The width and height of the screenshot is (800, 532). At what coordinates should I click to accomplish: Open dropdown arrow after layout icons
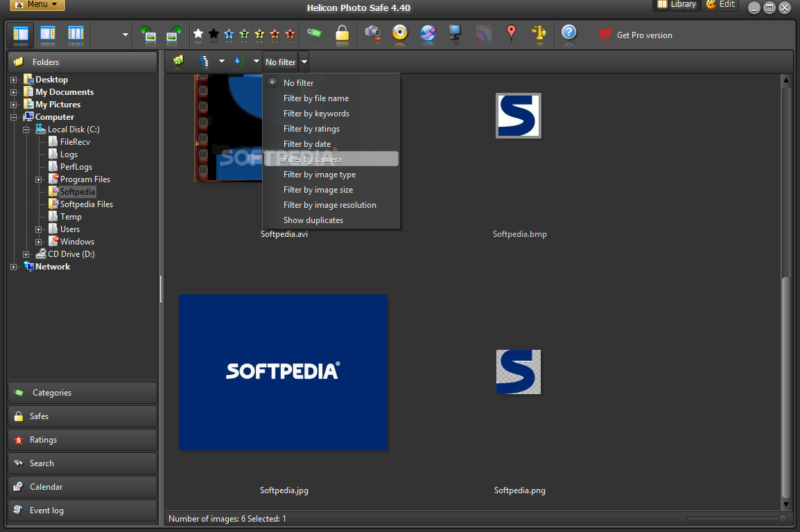[x=125, y=35]
